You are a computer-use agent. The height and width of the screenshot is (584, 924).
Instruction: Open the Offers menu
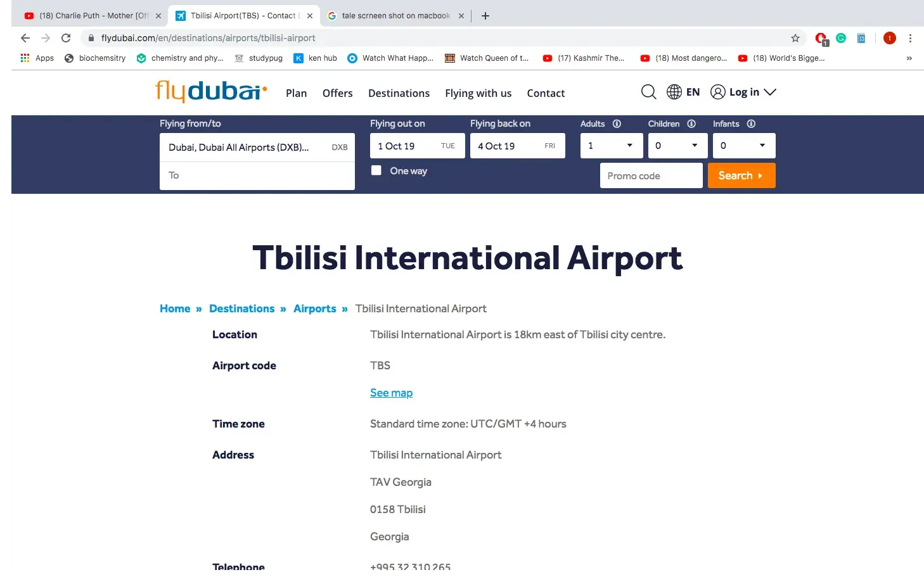tap(338, 93)
